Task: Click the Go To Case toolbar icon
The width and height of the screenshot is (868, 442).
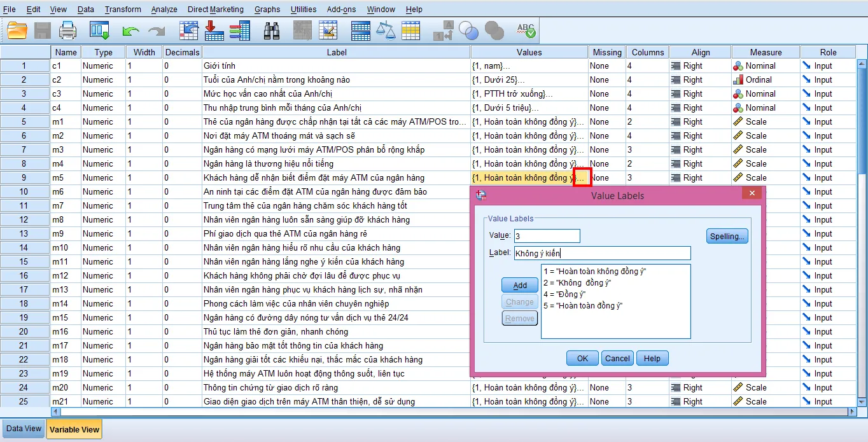Action: (x=188, y=30)
